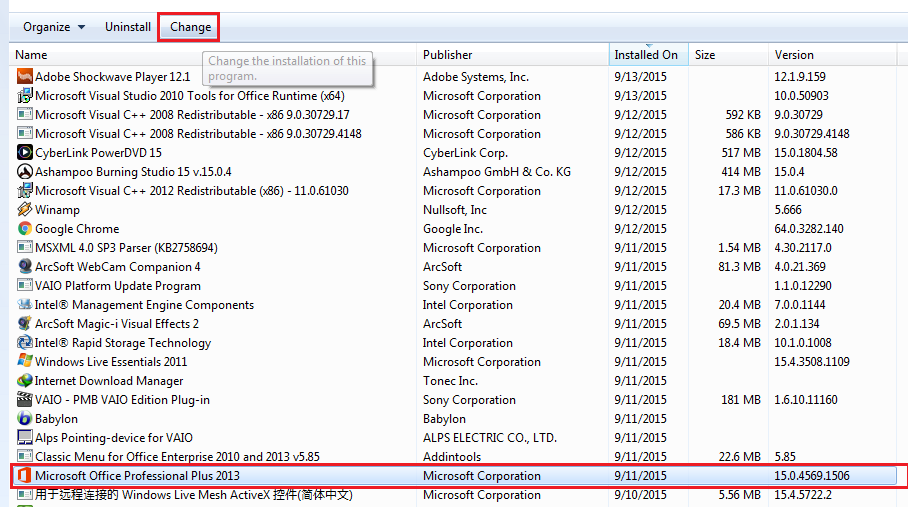Click the Winamp icon
The image size is (908, 507).
point(24,210)
